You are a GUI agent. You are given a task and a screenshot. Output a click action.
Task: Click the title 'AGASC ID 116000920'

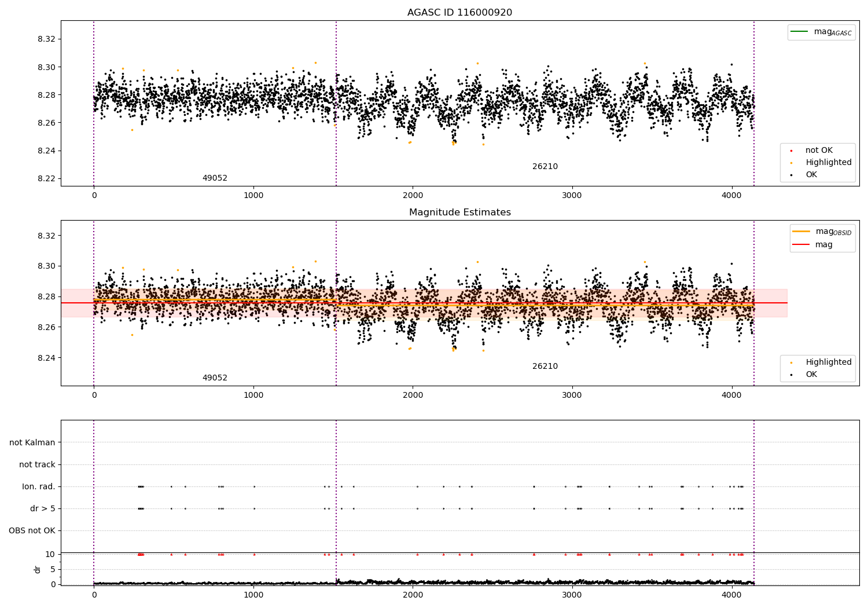(x=459, y=13)
